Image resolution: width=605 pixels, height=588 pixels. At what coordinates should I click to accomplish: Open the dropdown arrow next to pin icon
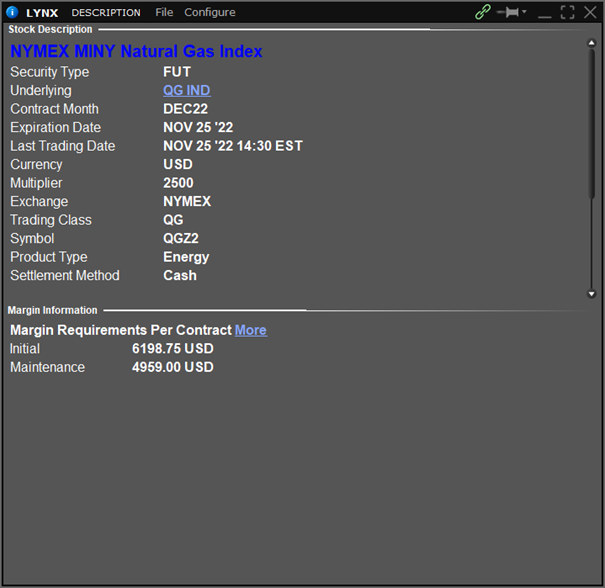click(524, 12)
